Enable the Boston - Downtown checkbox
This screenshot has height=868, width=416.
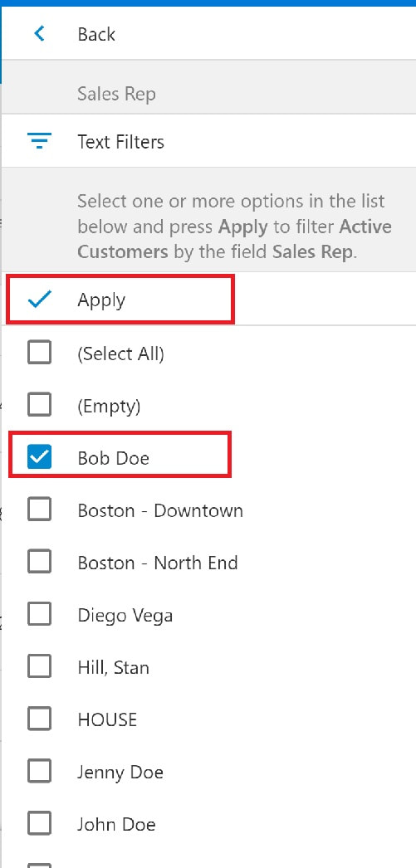(39, 510)
